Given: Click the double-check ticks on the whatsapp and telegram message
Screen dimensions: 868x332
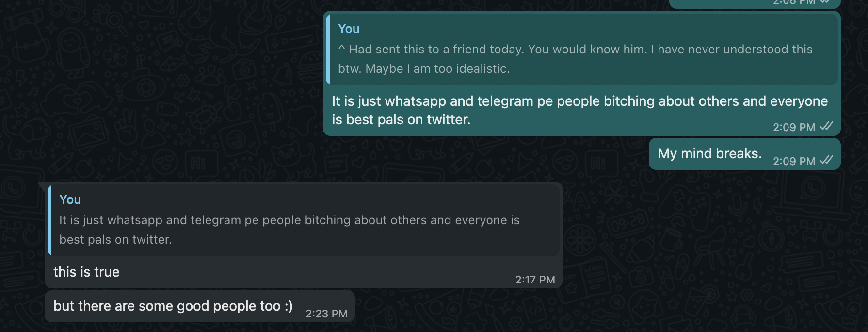Looking at the screenshot, I should pos(826,126).
